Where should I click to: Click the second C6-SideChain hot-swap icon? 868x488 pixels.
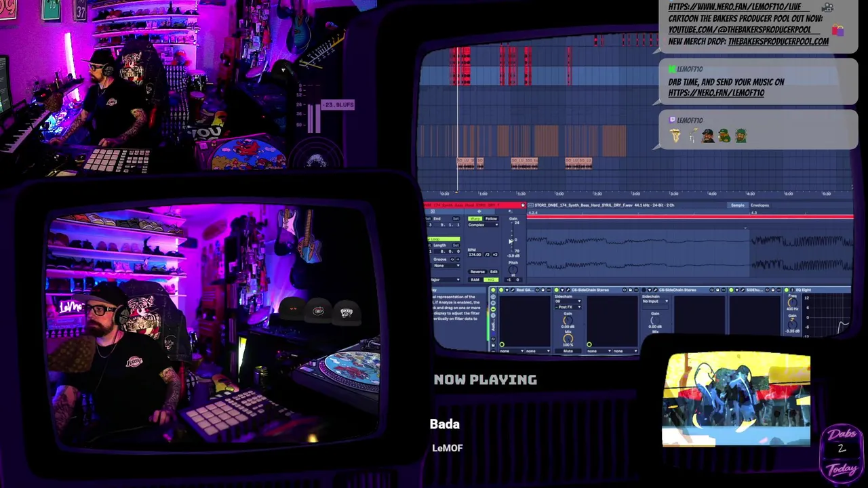711,290
